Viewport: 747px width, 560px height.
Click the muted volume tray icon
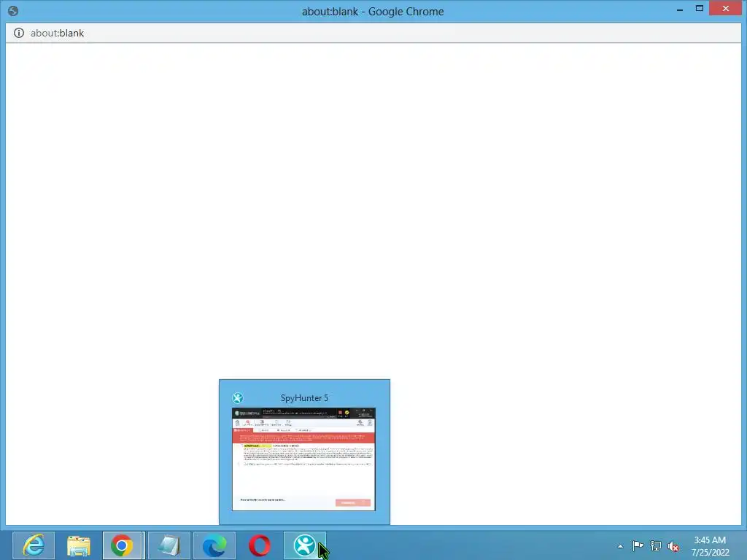click(x=673, y=546)
